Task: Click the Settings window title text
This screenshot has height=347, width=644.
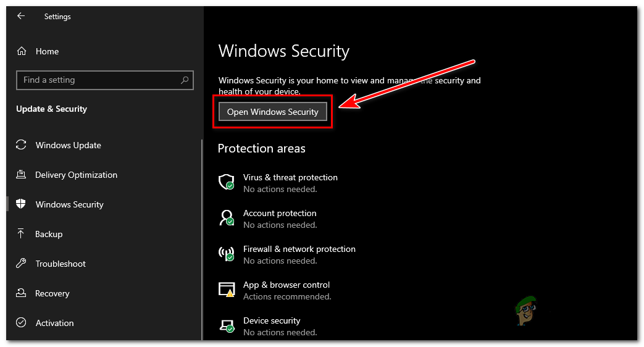Action: click(x=57, y=17)
